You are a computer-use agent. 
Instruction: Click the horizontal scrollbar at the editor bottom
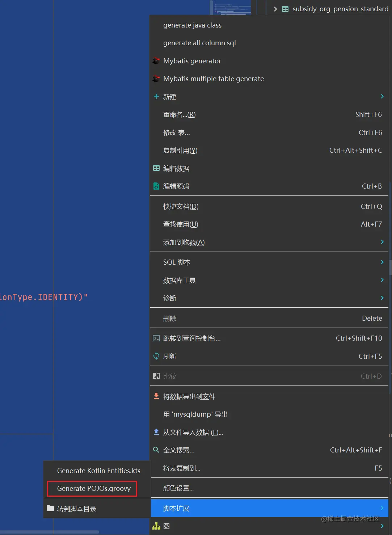pos(50,532)
